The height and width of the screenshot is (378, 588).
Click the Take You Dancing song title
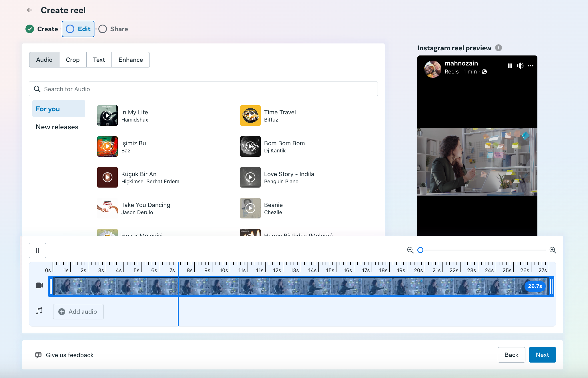pyautogui.click(x=146, y=205)
